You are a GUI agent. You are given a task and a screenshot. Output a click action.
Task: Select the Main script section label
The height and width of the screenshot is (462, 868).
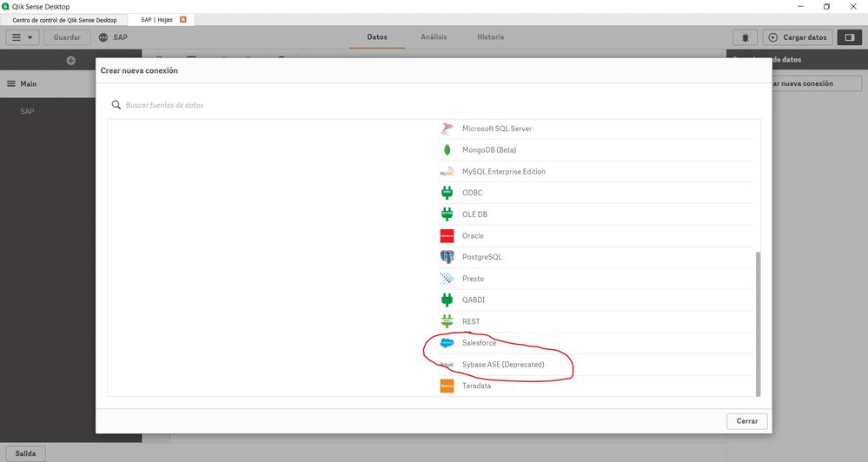[x=29, y=83]
